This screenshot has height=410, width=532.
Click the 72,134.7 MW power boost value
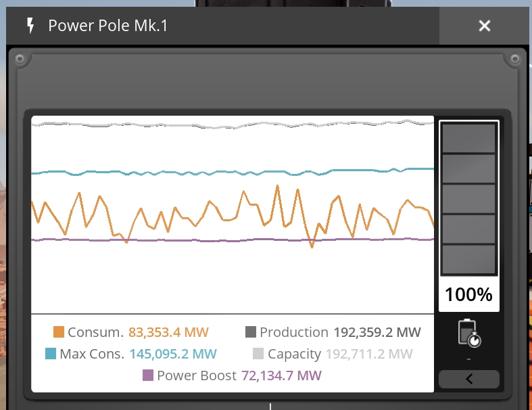click(281, 375)
